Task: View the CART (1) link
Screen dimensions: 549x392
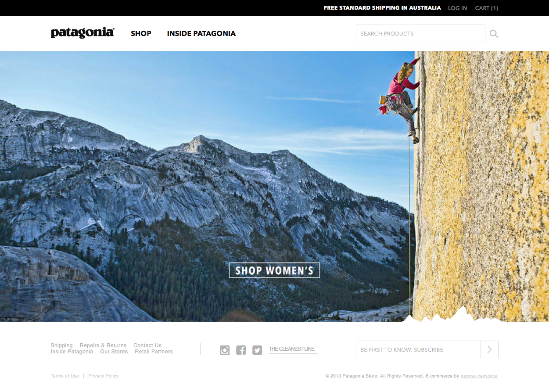Action: (487, 8)
